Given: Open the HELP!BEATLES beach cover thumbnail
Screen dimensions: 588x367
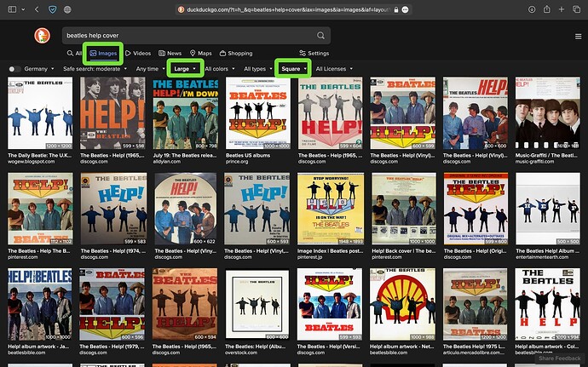Looking at the screenshot, I should coord(40,304).
